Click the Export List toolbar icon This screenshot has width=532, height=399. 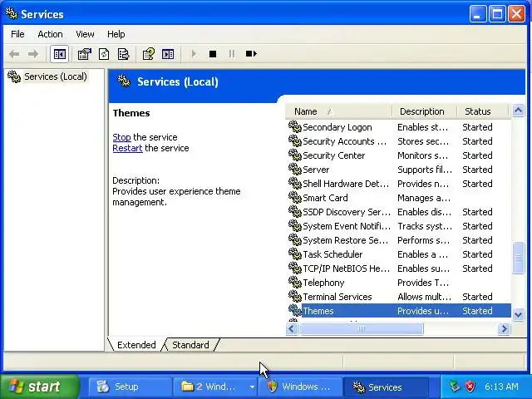click(123, 54)
